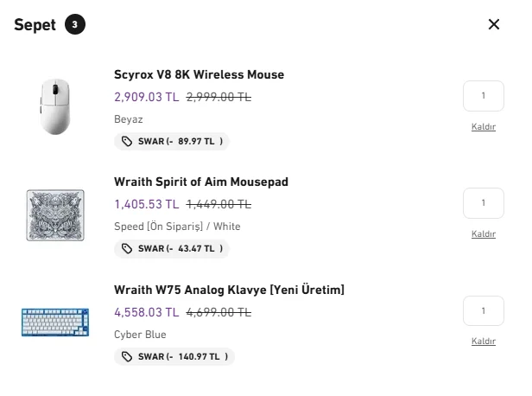The image size is (532, 396).
Task: Open the Wraith Spirit of Aim mousepad image
Action: tap(54, 214)
